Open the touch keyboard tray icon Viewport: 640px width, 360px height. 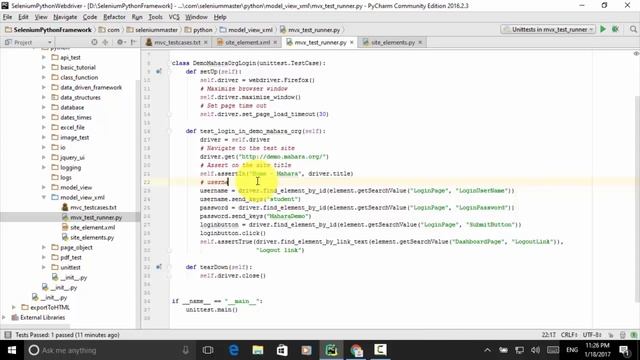pos(553,350)
